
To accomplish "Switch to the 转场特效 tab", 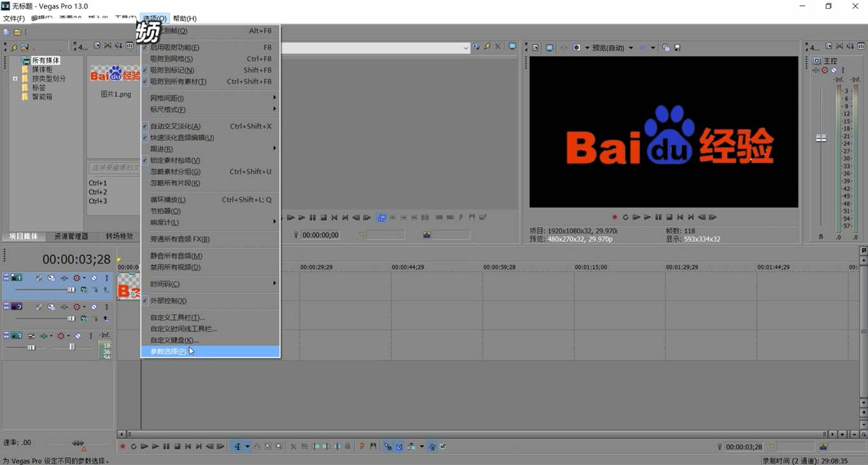I will coord(120,236).
